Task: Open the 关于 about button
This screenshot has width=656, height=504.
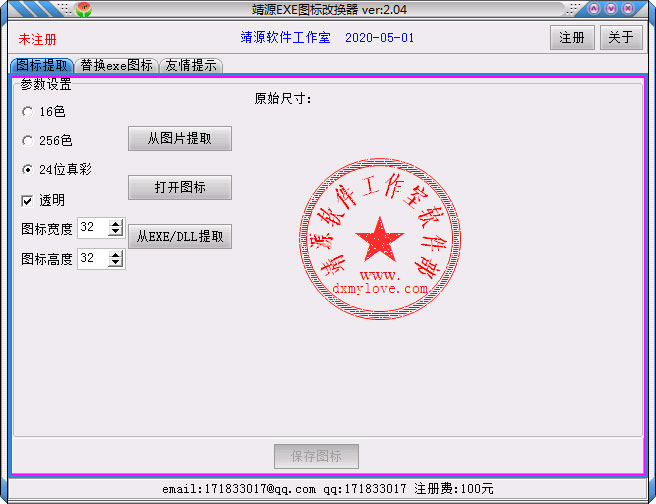Action: (621, 38)
